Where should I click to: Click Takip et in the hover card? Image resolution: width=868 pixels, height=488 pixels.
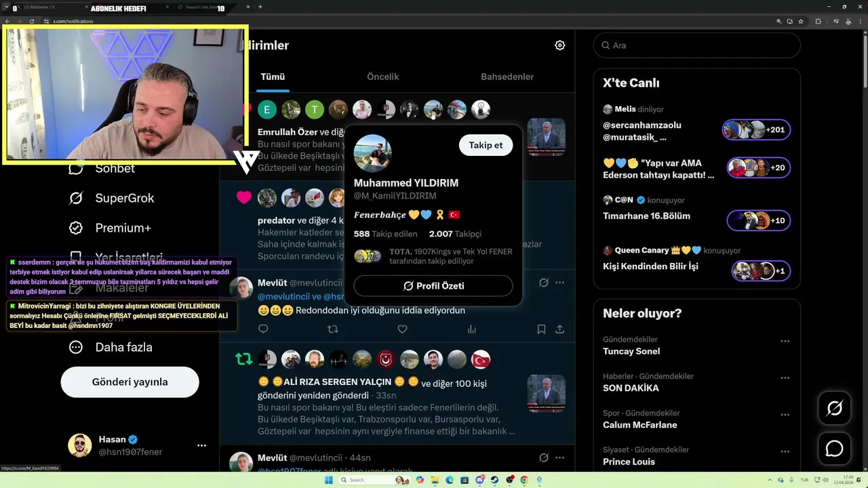coord(486,145)
